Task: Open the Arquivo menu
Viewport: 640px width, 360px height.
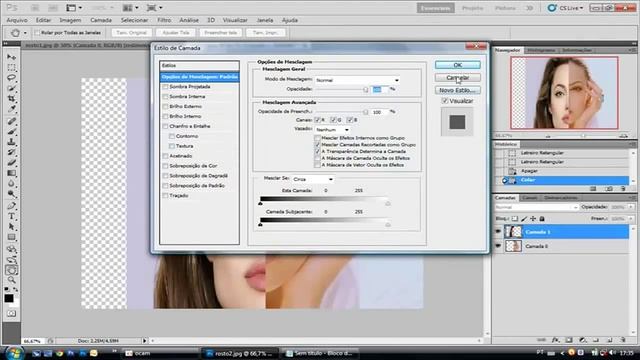Action: pos(17,20)
